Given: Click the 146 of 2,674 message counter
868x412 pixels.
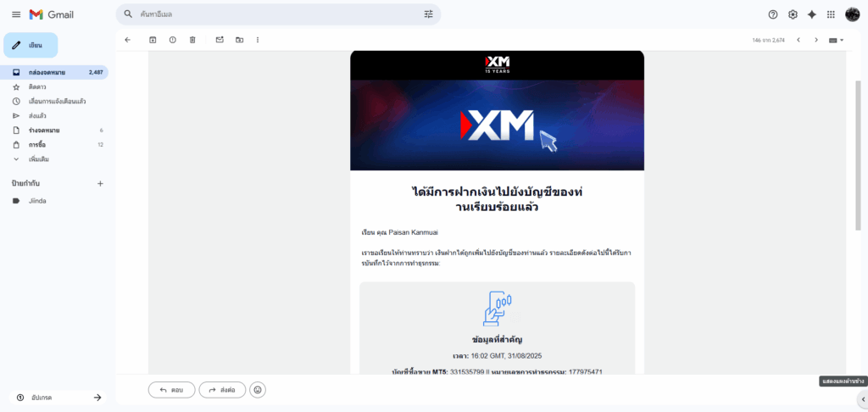Looking at the screenshot, I should (x=768, y=41).
